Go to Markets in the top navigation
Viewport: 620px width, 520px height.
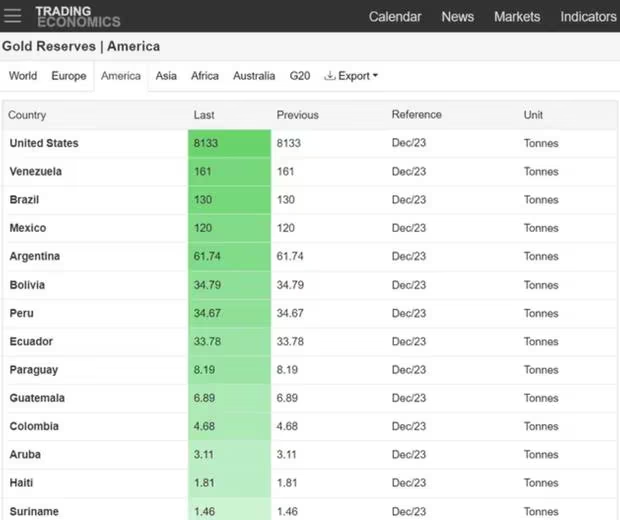tap(517, 17)
